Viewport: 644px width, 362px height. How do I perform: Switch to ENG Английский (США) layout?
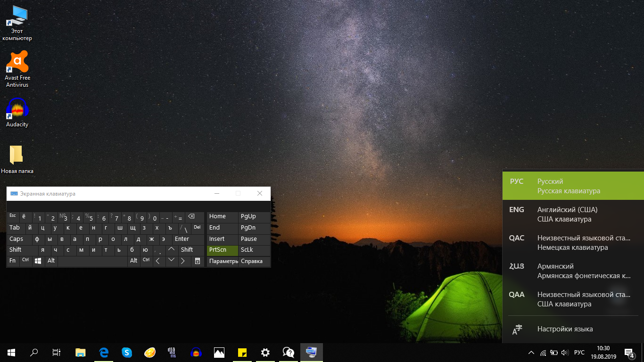573,214
